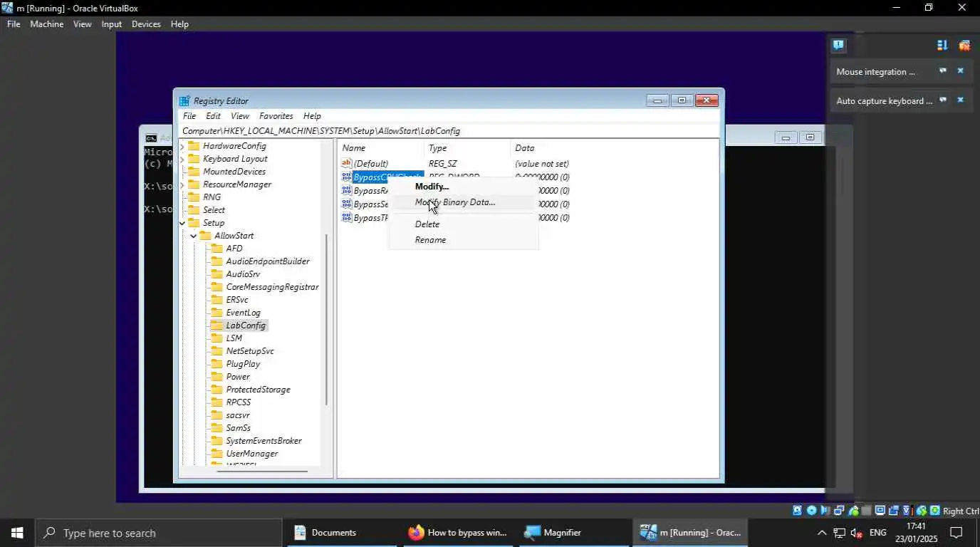The image size is (980, 547).
Task: Click the Power folder icon
Action: (x=217, y=377)
